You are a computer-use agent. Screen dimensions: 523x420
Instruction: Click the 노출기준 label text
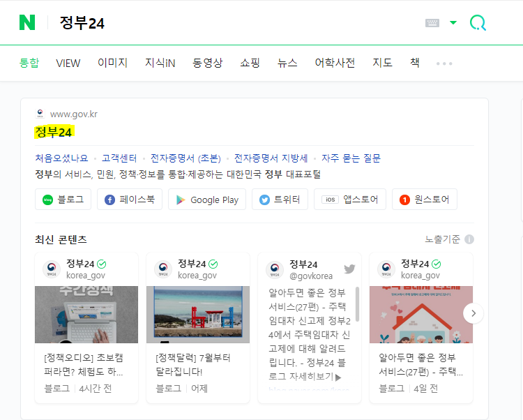coord(442,239)
